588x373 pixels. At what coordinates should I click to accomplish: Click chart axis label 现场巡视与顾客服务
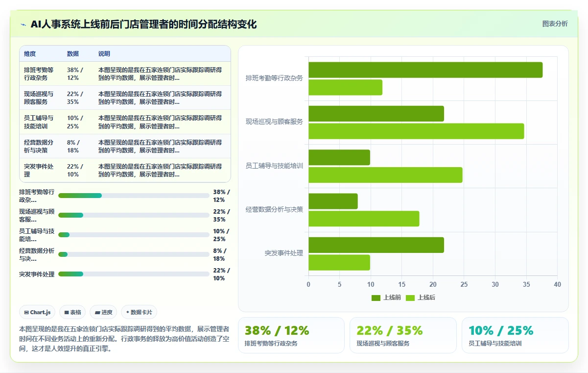click(x=274, y=122)
